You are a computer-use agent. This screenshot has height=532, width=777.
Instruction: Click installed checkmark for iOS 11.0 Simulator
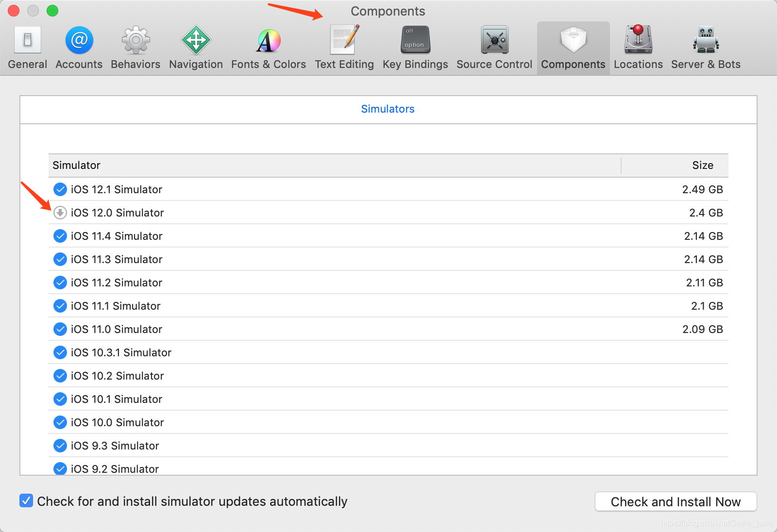[60, 329]
